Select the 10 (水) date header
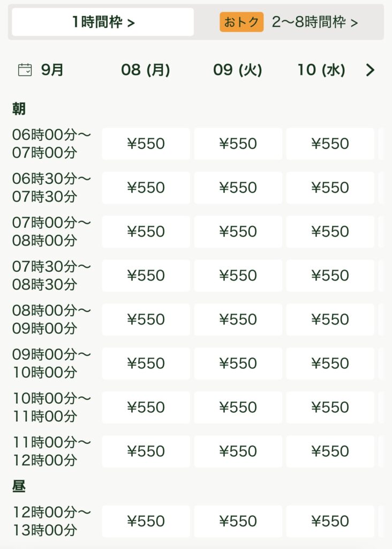The height and width of the screenshot is (549, 392). click(321, 70)
